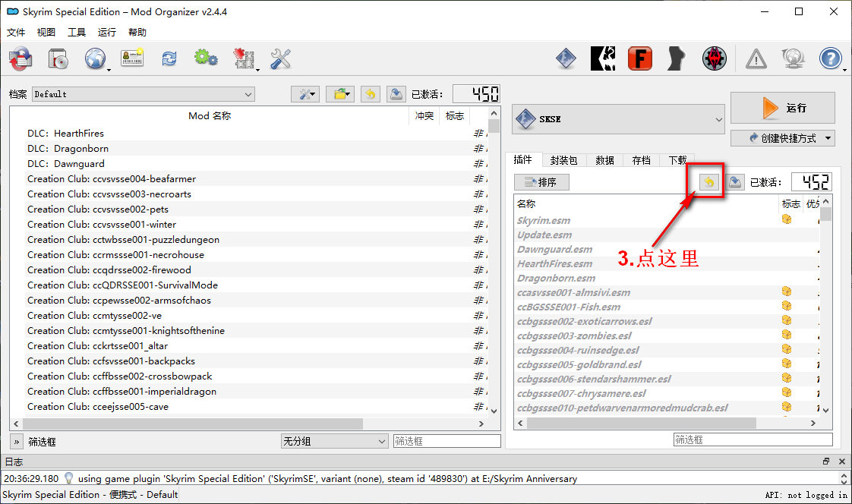Expand the SKSE executable dropdown
Viewport: 852px width, 504px height.
[619, 119]
